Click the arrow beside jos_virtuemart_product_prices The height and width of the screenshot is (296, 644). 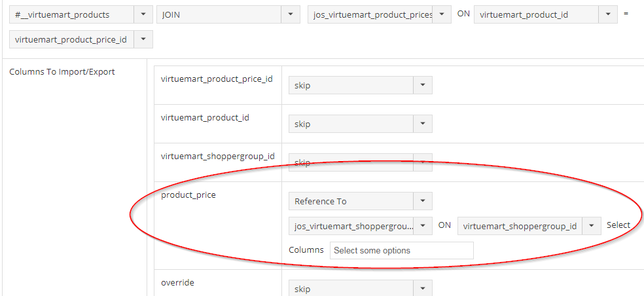tap(442, 15)
